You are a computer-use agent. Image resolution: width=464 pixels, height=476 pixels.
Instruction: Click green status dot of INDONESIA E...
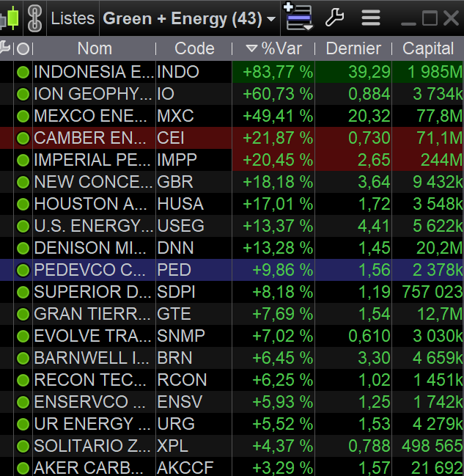23,73
